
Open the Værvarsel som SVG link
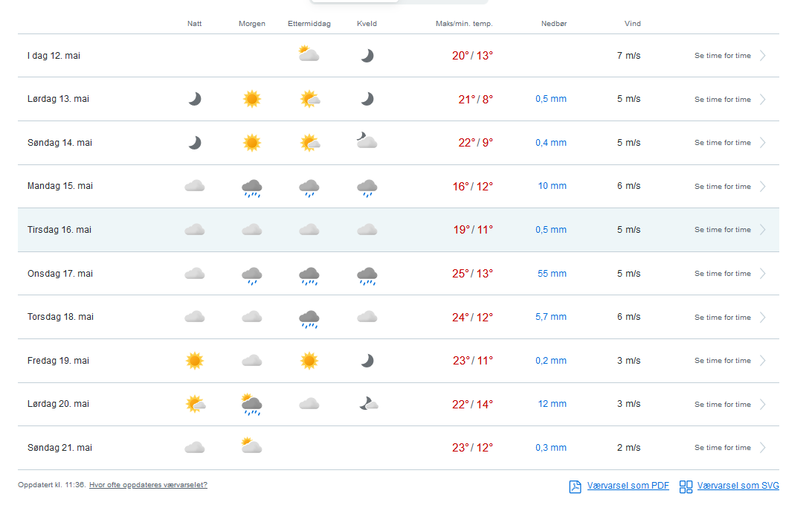(738, 486)
